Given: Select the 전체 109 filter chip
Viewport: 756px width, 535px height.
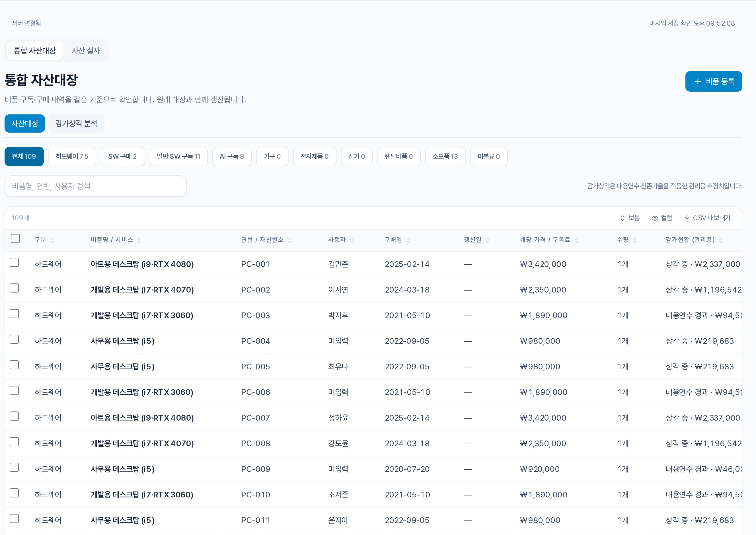Looking at the screenshot, I should point(24,157).
